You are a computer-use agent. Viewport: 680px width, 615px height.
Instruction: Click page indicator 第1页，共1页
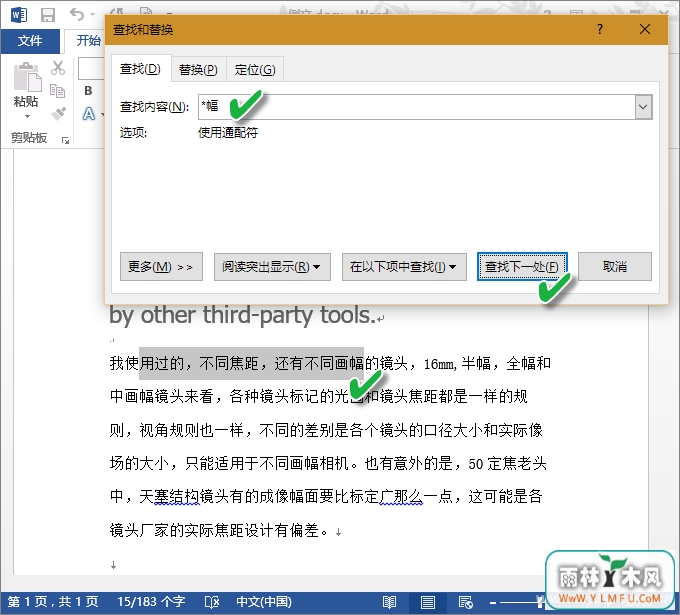[x=53, y=602]
